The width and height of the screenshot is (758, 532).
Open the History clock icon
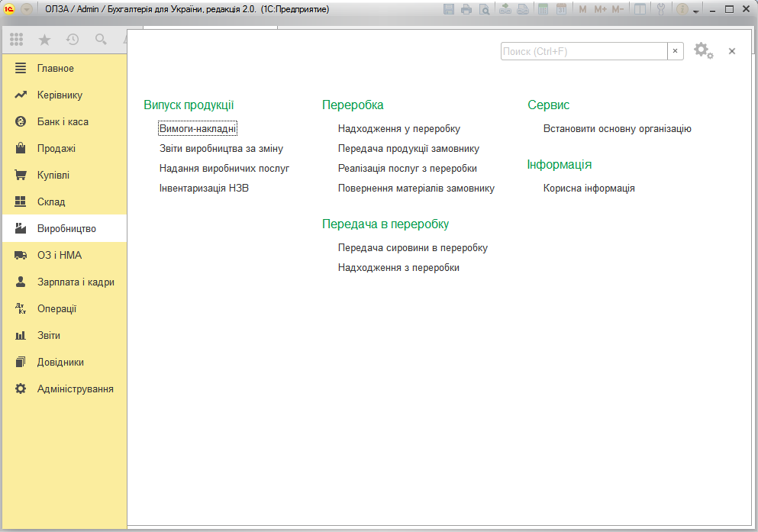pos(73,40)
